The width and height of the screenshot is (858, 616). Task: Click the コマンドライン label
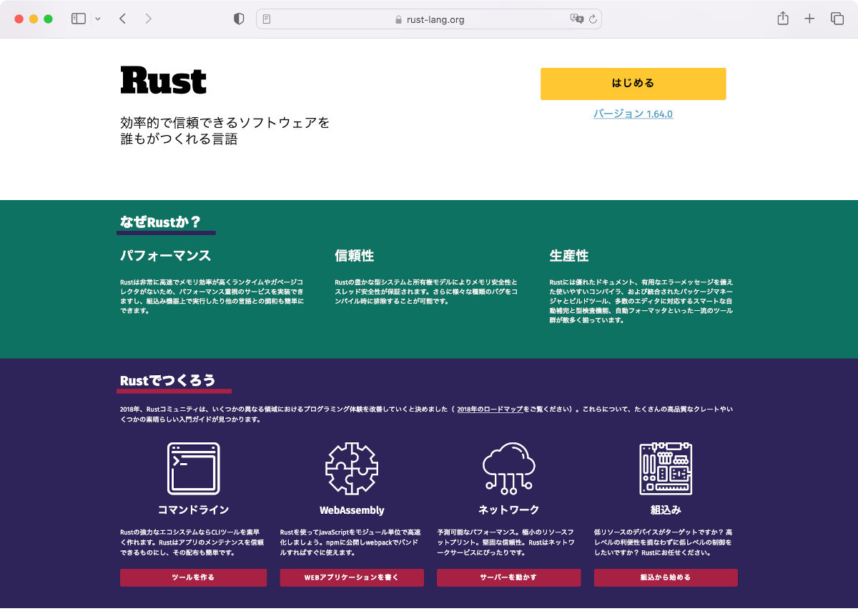(x=193, y=510)
